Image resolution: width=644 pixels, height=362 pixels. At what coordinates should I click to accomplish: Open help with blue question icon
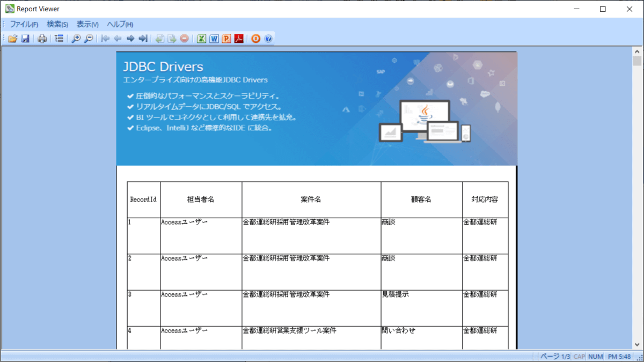click(268, 39)
